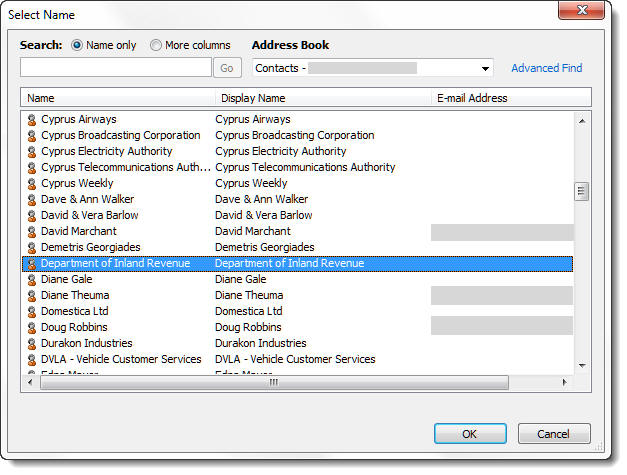Select Demetris Georgiades in Name column
Image resolution: width=627 pixels, height=475 pixels.
91,247
